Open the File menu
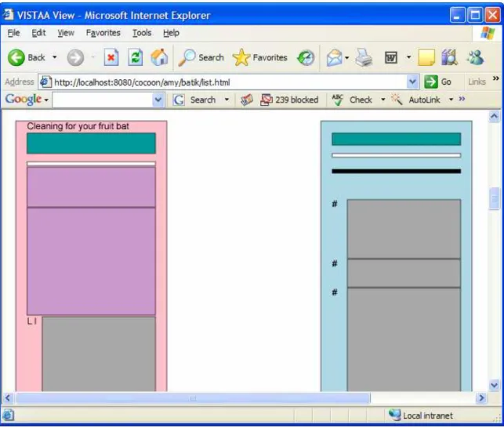The image size is (504, 428). pyautogui.click(x=13, y=33)
